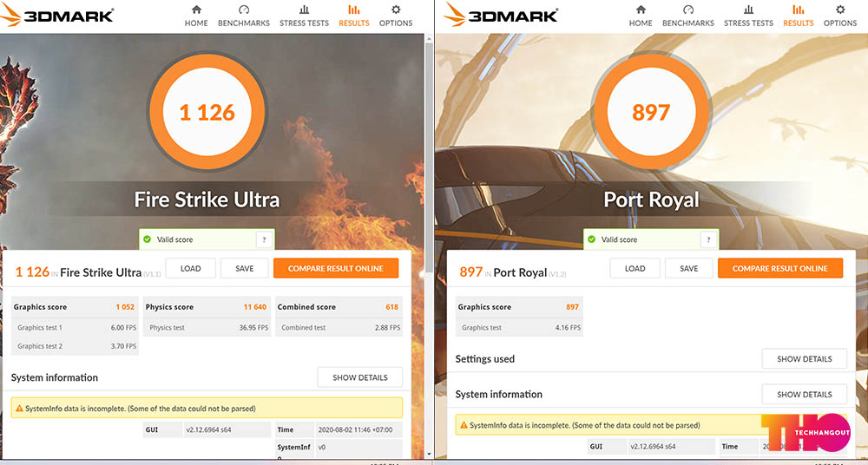Click scroll-down arrow of Fire Strike window scrollbar
868x465 pixels.
tap(429, 455)
